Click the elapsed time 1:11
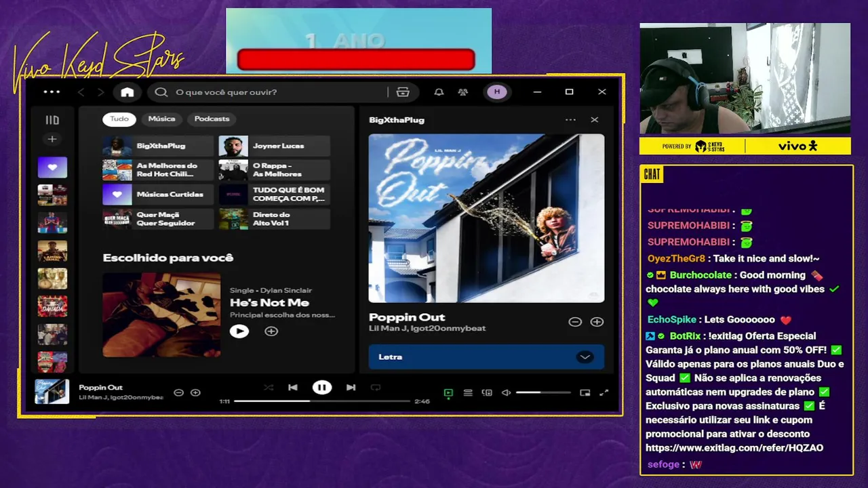868x488 pixels. pos(224,401)
